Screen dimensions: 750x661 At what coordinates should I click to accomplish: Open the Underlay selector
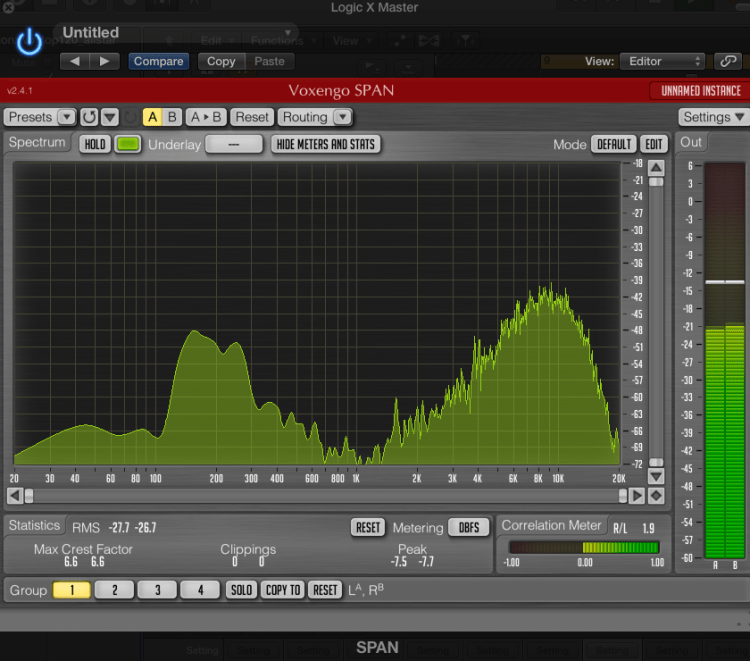[x=234, y=144]
